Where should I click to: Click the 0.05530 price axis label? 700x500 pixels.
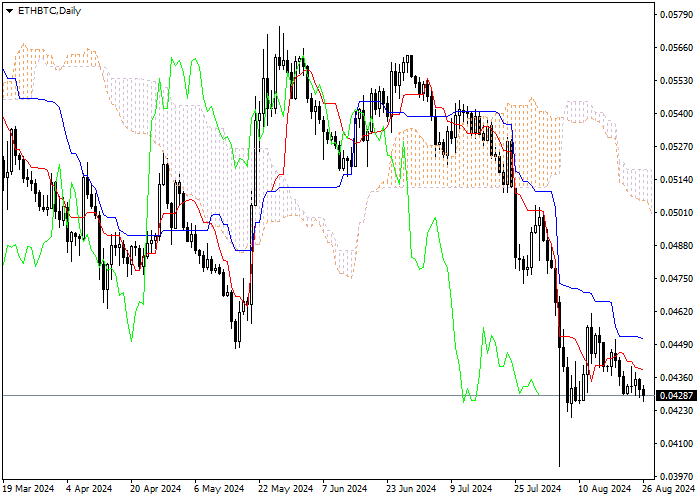[676, 81]
